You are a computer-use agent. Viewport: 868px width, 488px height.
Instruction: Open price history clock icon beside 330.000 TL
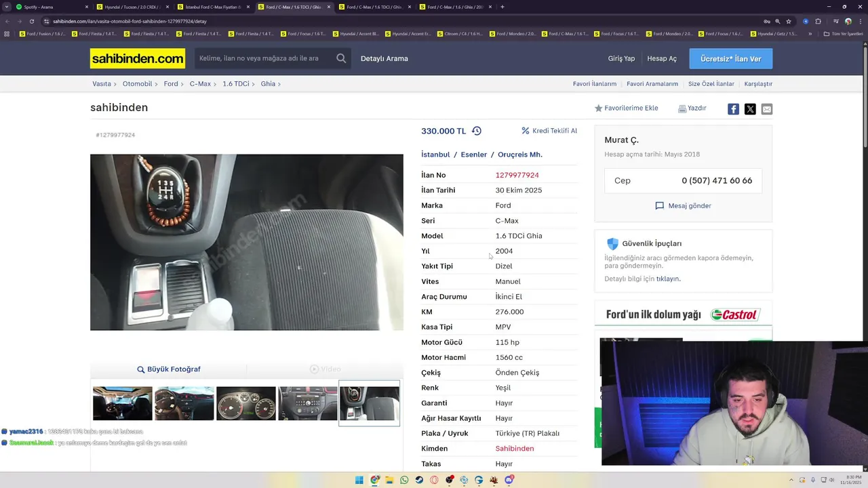click(x=477, y=131)
